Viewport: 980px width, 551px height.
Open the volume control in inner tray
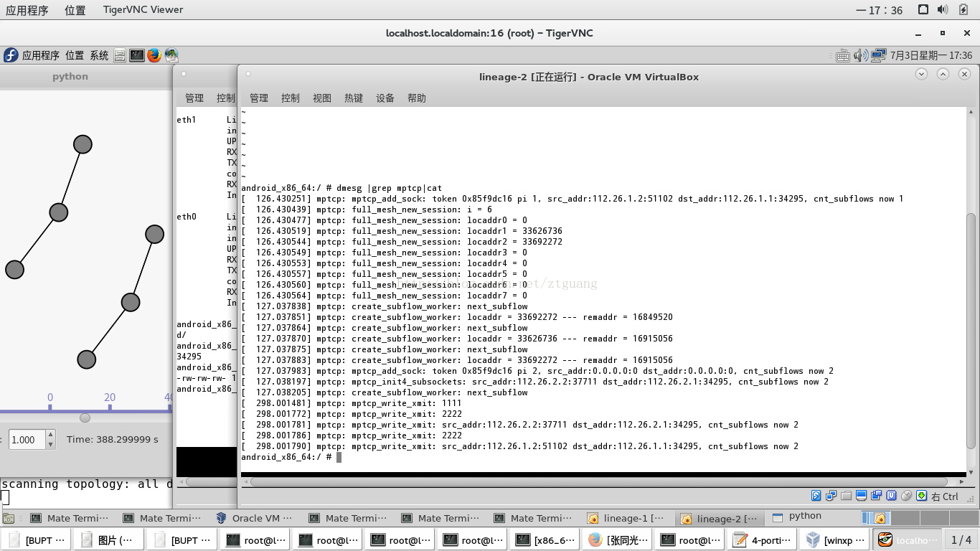pyautogui.click(x=861, y=55)
